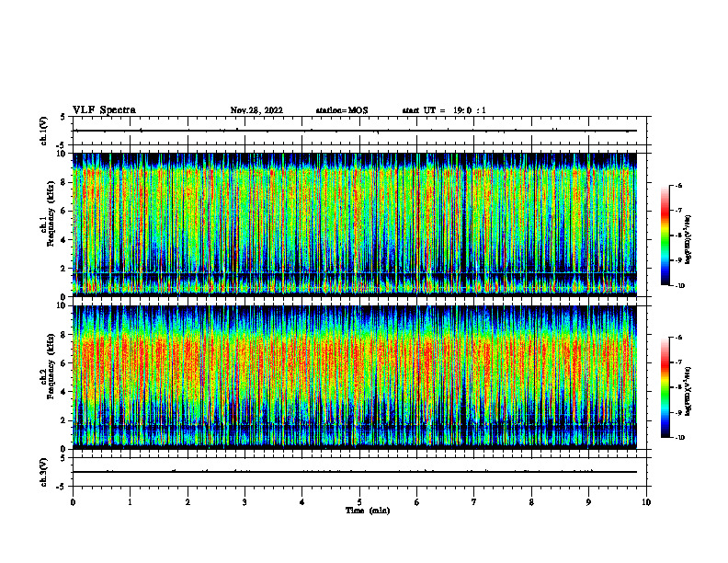Screen dimensions: 728x563
Task: Click time axis tick label "6"
Action: point(417,502)
